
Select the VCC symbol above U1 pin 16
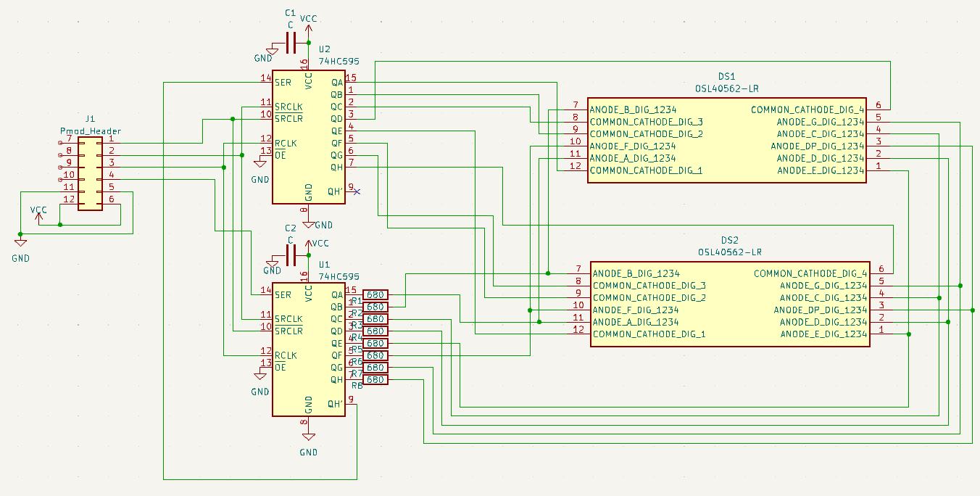click(308, 244)
